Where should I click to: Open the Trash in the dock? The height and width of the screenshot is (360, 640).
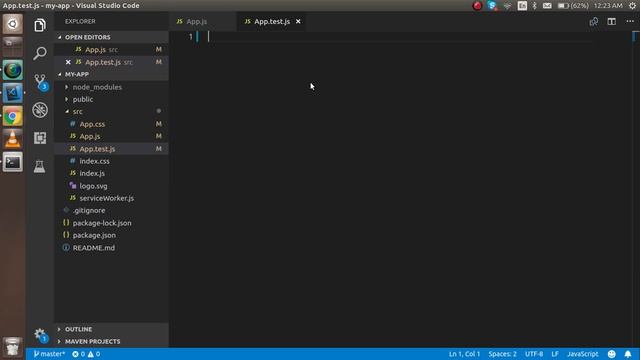(13, 347)
